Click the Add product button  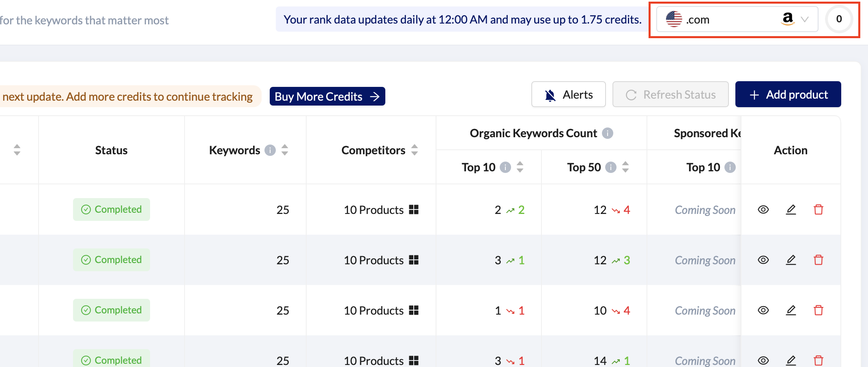(x=788, y=95)
